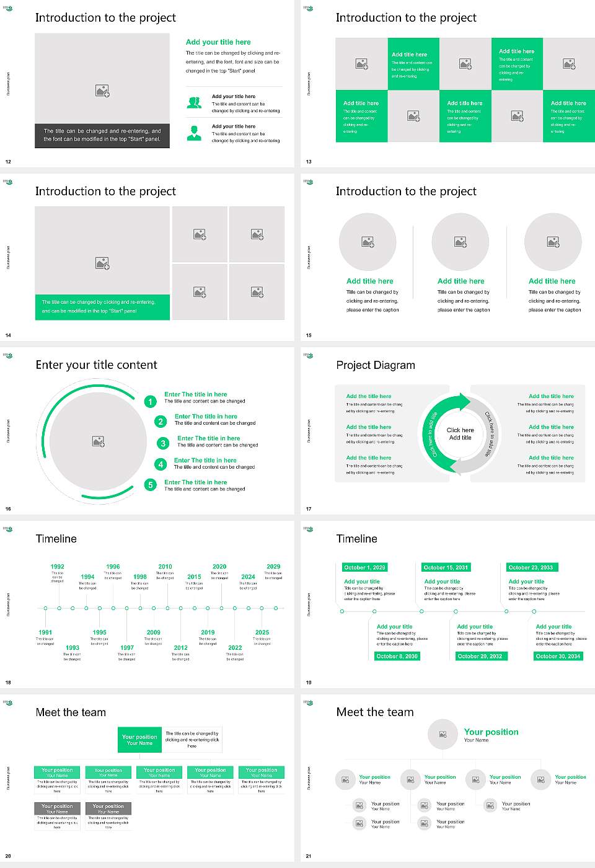This screenshot has height=868, width=595.
Task: Click the green number 1 circle on slide 16
Action: 150,402
